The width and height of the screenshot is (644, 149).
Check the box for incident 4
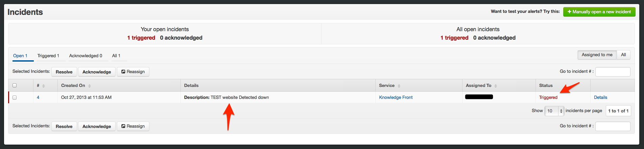click(15, 98)
